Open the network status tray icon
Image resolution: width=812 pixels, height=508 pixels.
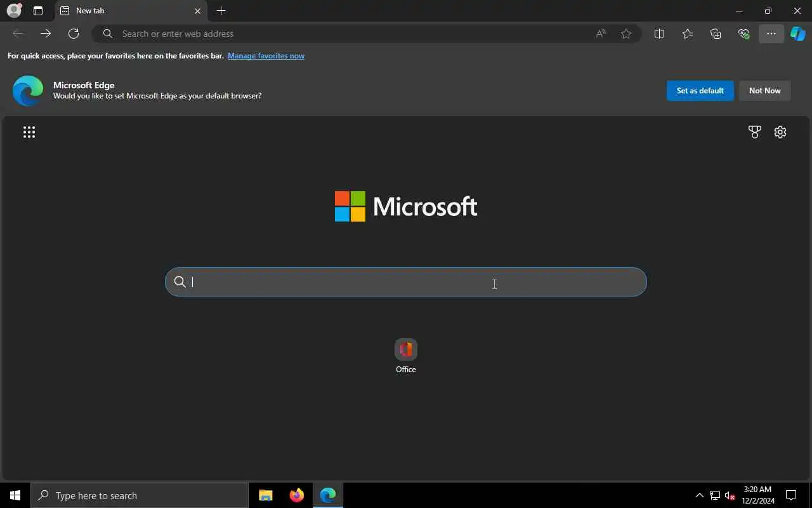715,495
